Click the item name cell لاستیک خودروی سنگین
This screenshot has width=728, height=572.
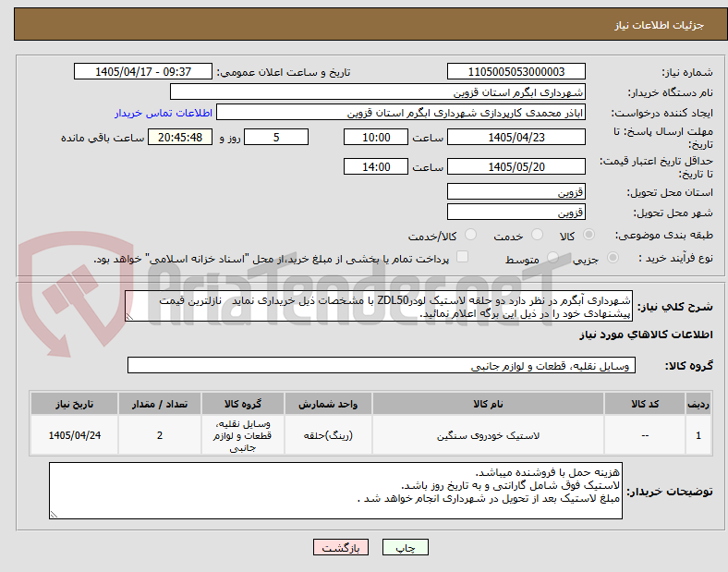tap(488, 435)
